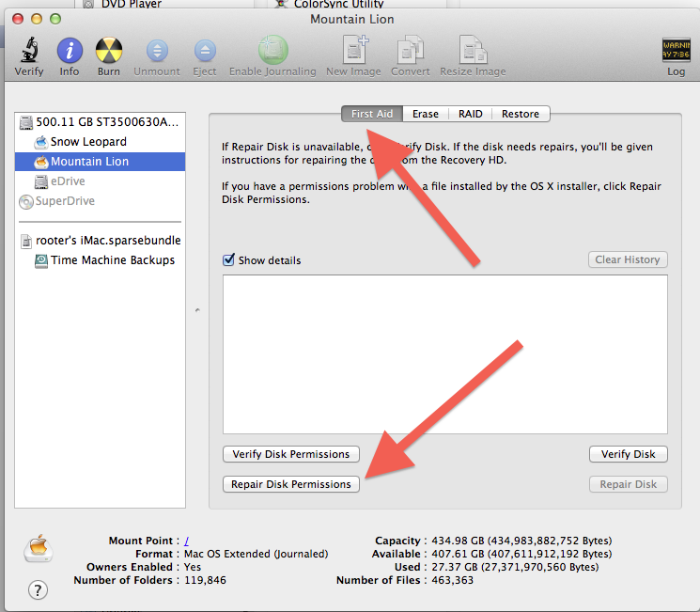The height and width of the screenshot is (612, 700).
Task: Click the Resize Image toolbar icon
Action: pyautogui.click(x=473, y=50)
